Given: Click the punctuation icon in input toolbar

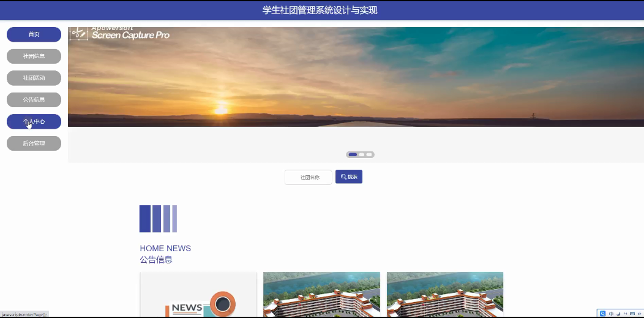Looking at the screenshot, I should 626,314.
